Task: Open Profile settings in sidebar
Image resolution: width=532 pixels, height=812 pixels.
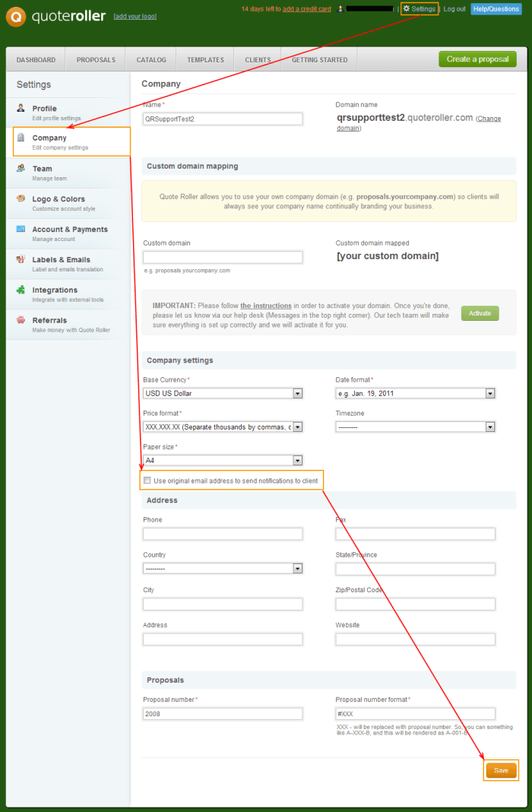Action: [68, 113]
